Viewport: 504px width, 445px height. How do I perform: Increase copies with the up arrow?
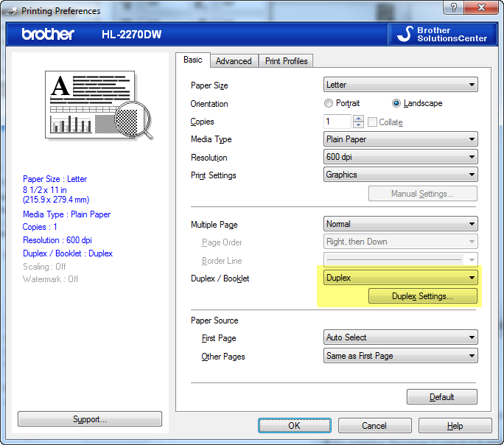pyautogui.click(x=359, y=119)
